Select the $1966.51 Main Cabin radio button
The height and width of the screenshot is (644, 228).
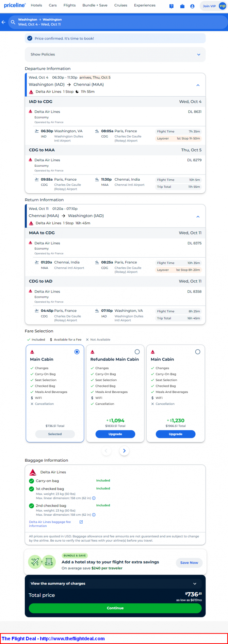click(198, 352)
